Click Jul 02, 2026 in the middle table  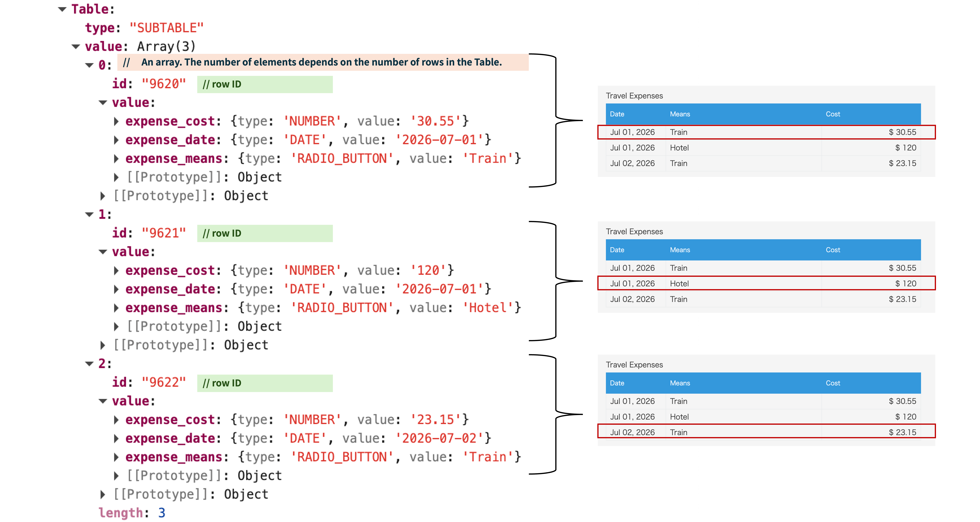pyautogui.click(x=632, y=299)
